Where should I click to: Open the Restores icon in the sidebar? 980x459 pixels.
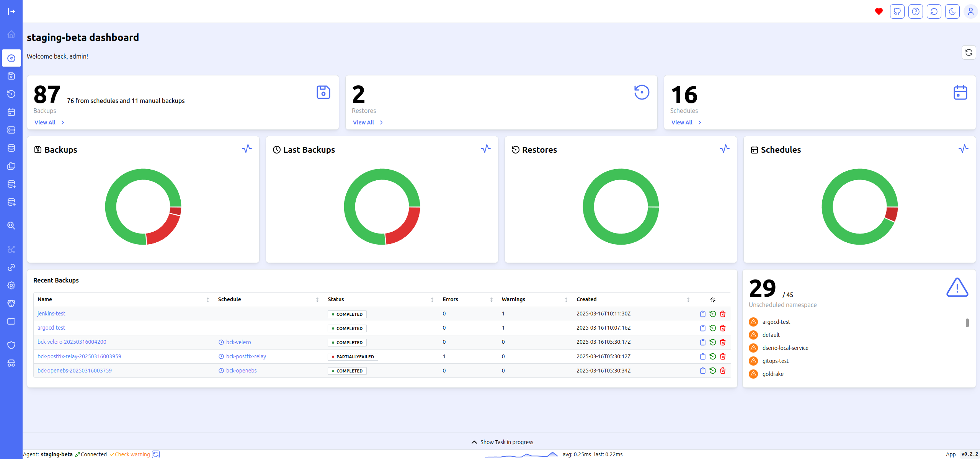11,94
